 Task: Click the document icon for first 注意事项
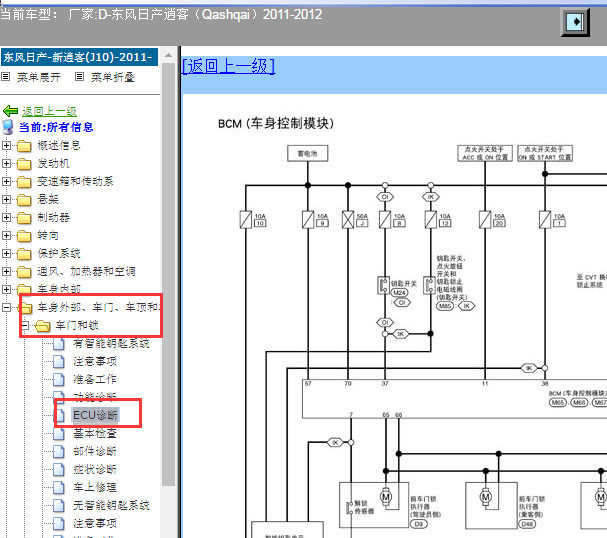[x=59, y=362]
